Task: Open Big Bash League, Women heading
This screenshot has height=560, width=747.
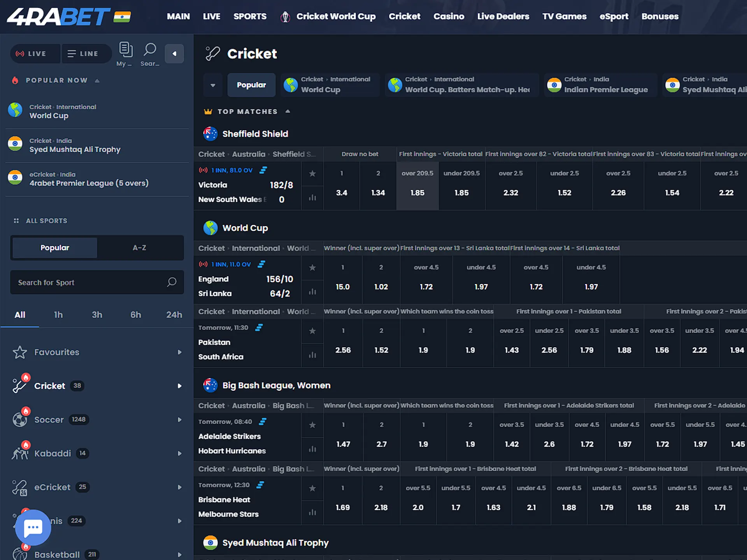Action: pyautogui.click(x=276, y=385)
